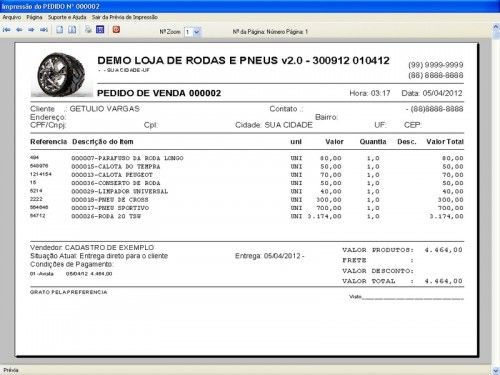Click the Quantia column header
The height and width of the screenshot is (375, 500).
pyautogui.click(x=373, y=142)
